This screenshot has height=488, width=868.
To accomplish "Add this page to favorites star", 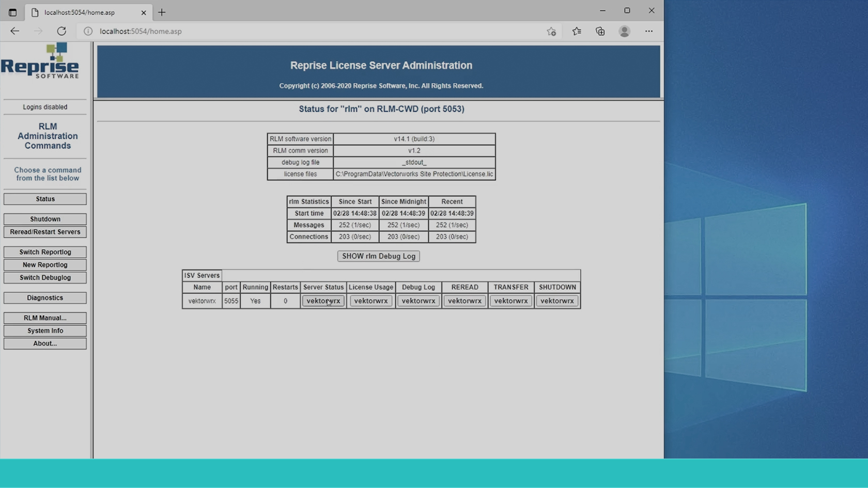I will click(551, 32).
